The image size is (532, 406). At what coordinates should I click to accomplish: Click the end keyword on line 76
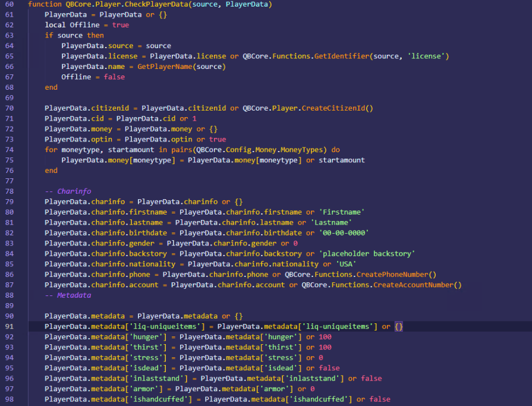tap(51, 170)
